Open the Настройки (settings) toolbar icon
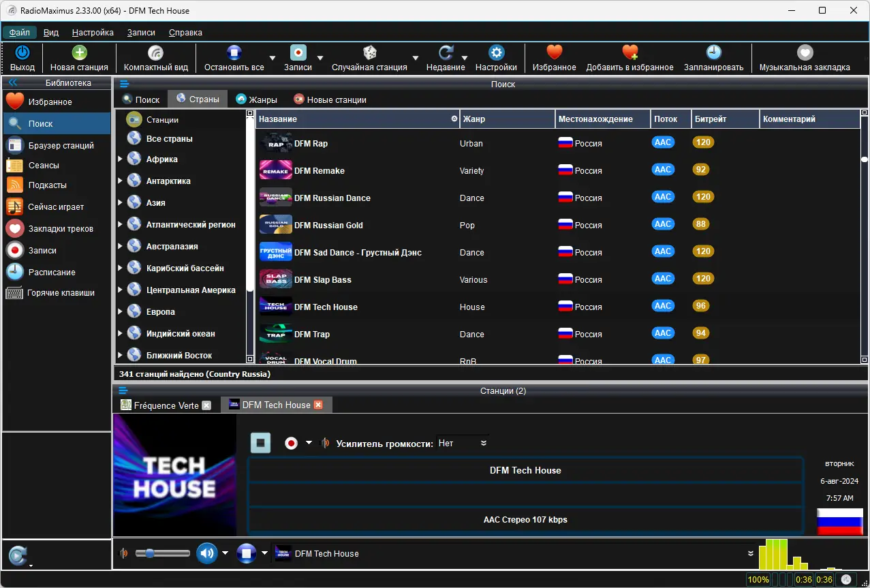This screenshot has width=870, height=588. 497,58
